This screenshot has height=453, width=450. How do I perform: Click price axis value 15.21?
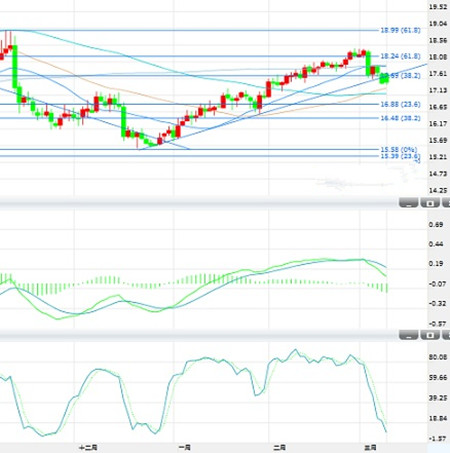(x=438, y=157)
